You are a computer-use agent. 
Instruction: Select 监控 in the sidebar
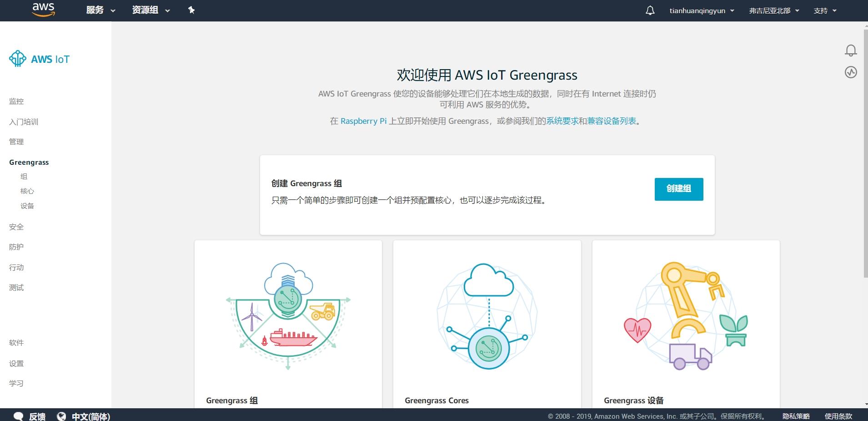(16, 101)
